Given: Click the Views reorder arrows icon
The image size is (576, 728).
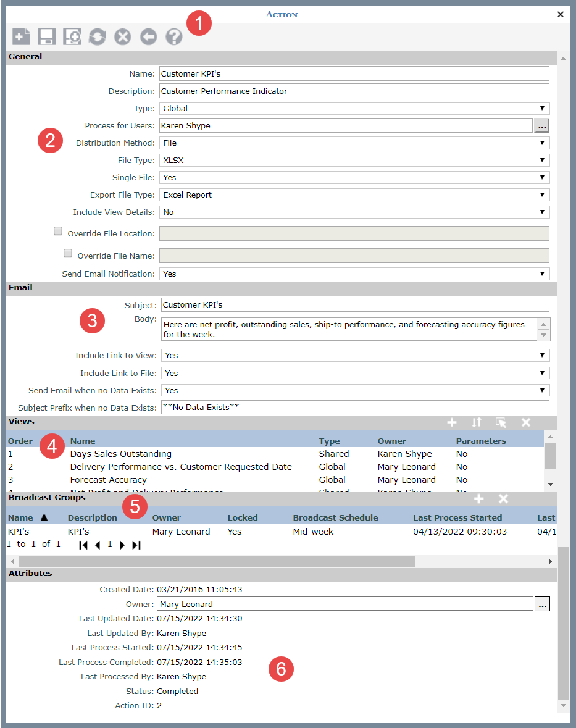Looking at the screenshot, I should click(477, 422).
